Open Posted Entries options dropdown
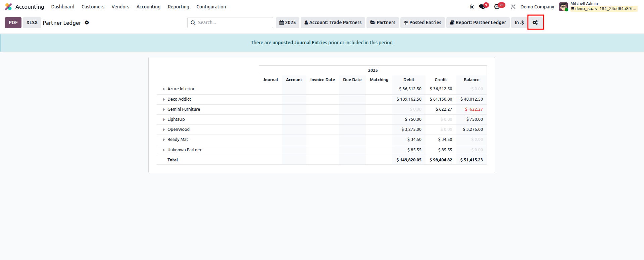 (x=423, y=22)
